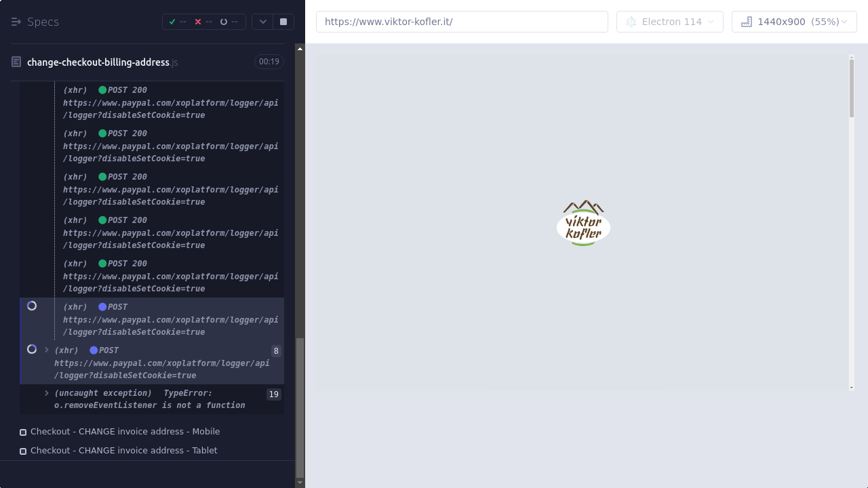Expand the uncaught exception TypeError entry

click(47, 393)
